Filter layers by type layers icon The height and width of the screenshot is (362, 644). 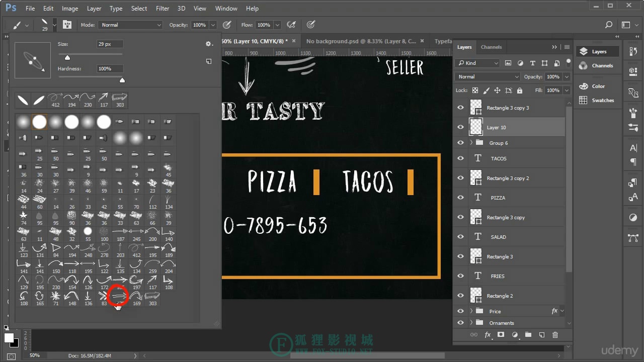[532, 63]
